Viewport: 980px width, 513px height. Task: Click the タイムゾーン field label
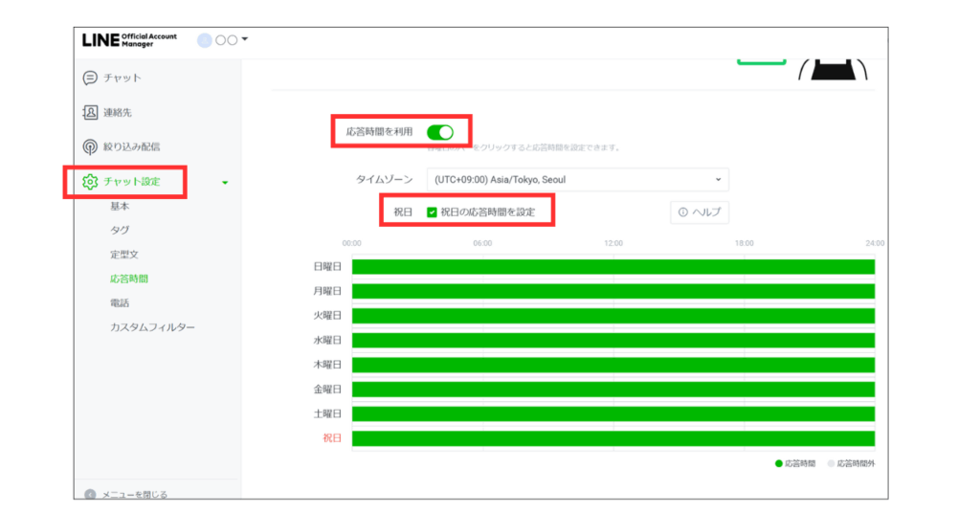(385, 180)
